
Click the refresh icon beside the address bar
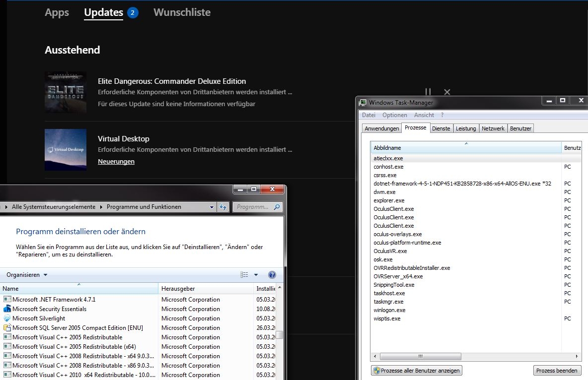tap(223, 207)
